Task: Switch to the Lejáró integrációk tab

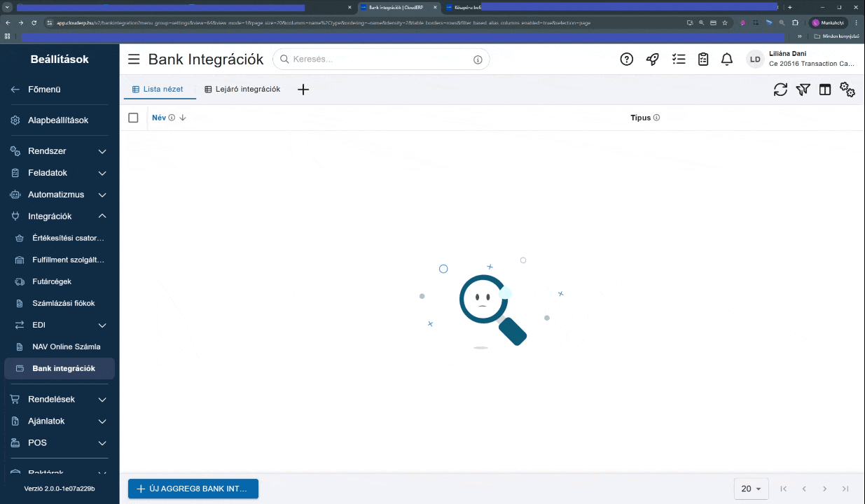Action: (x=242, y=89)
